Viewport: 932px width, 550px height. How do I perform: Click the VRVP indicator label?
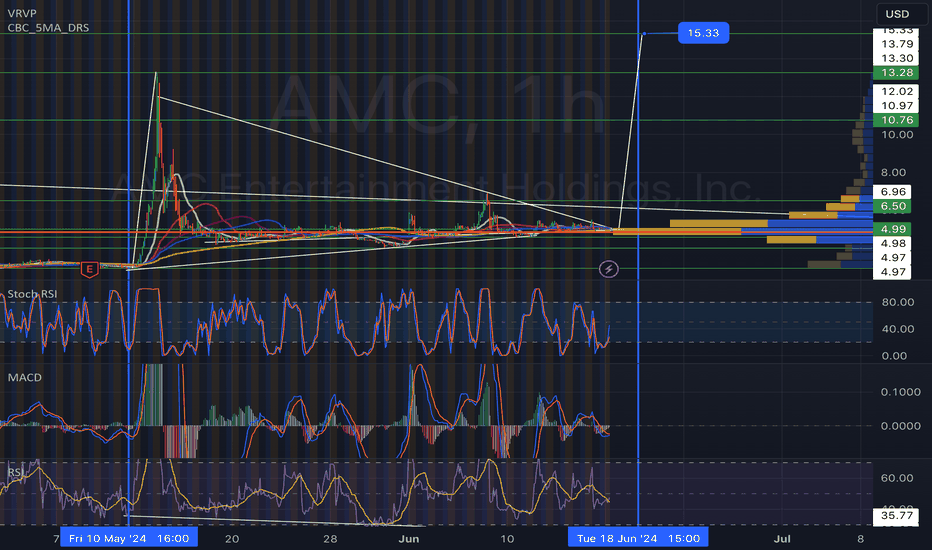(x=22, y=14)
